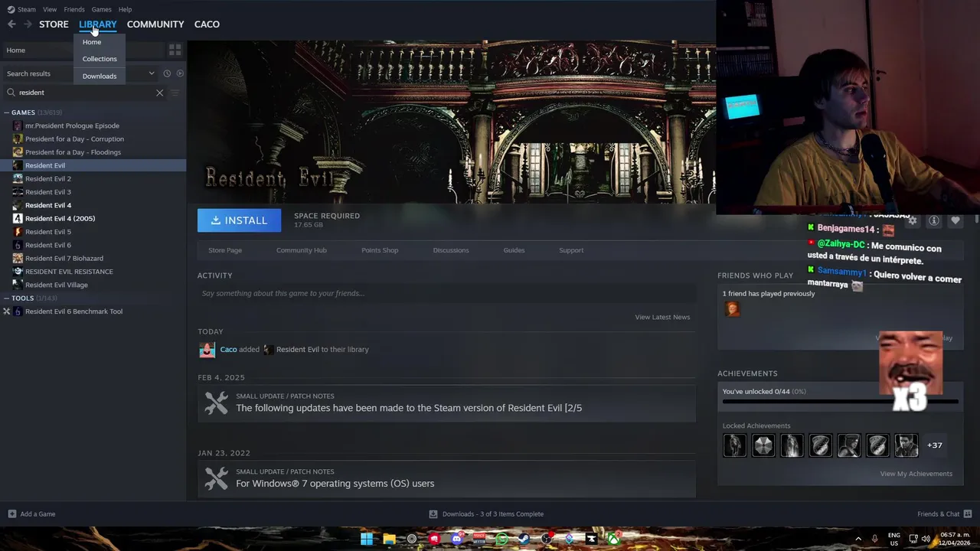The height and width of the screenshot is (551, 980).
Task: Open the Support link
Action: coord(571,250)
